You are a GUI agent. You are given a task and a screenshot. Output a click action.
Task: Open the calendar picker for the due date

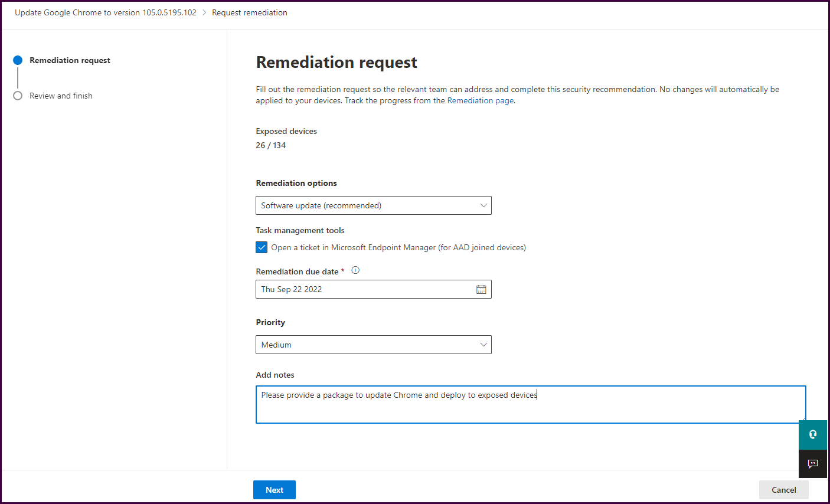click(481, 289)
